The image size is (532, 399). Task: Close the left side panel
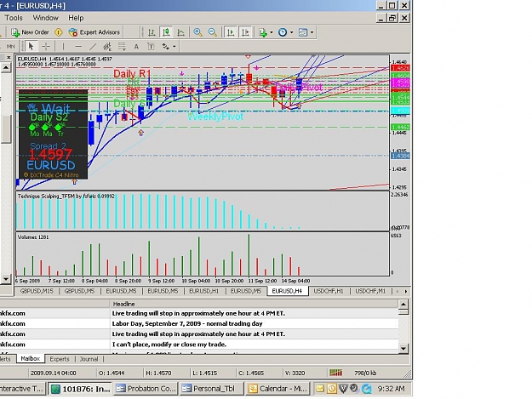(x=9, y=58)
